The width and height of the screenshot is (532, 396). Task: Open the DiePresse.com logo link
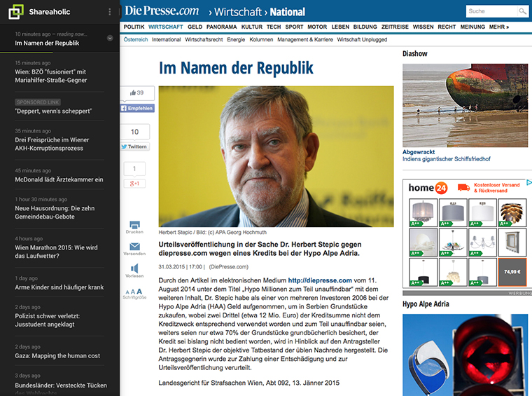pos(162,11)
